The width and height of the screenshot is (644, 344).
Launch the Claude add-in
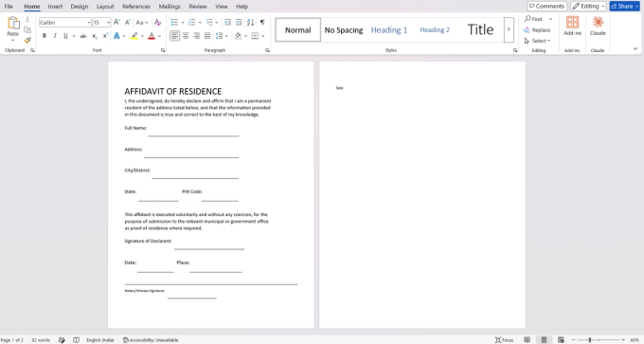(x=598, y=26)
